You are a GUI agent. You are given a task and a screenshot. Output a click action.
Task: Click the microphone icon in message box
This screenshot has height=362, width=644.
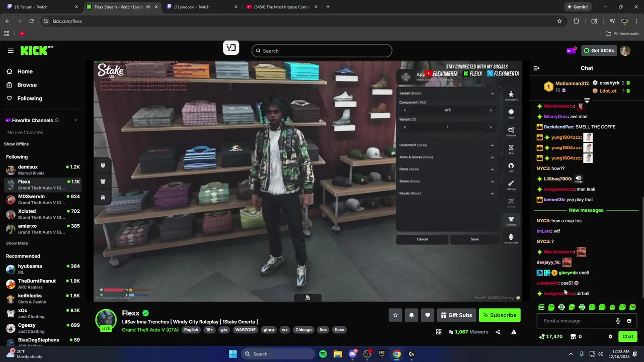coord(618,321)
